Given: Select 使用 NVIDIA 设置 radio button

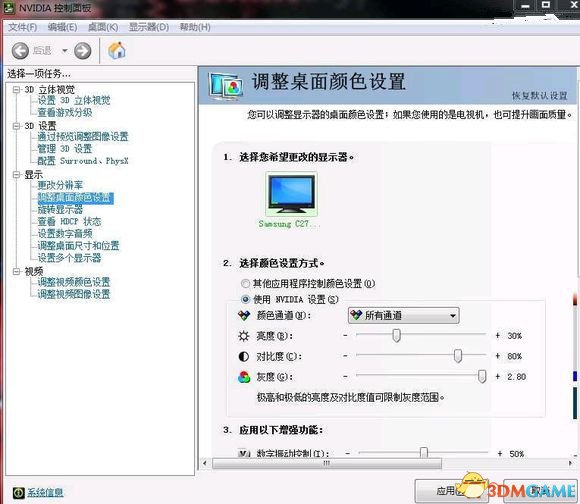Looking at the screenshot, I should click(245, 299).
